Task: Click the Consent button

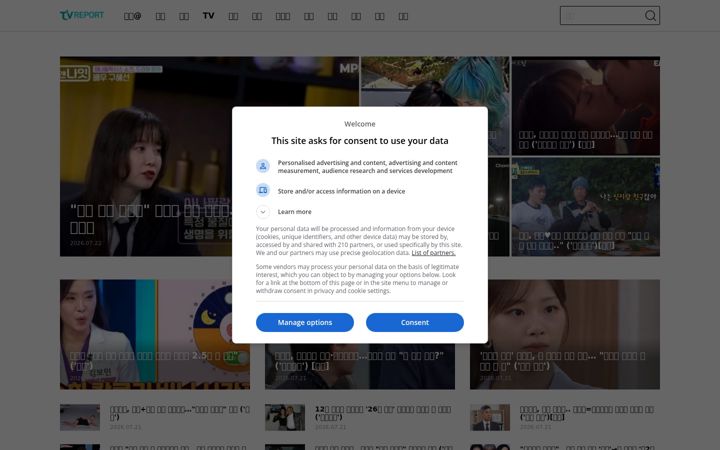Action: point(415,322)
